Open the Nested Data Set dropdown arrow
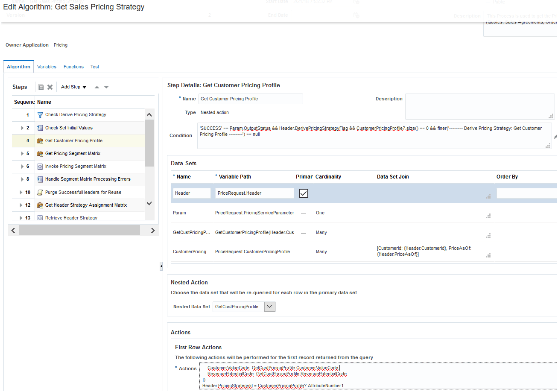This screenshot has width=558, height=392. click(x=270, y=307)
